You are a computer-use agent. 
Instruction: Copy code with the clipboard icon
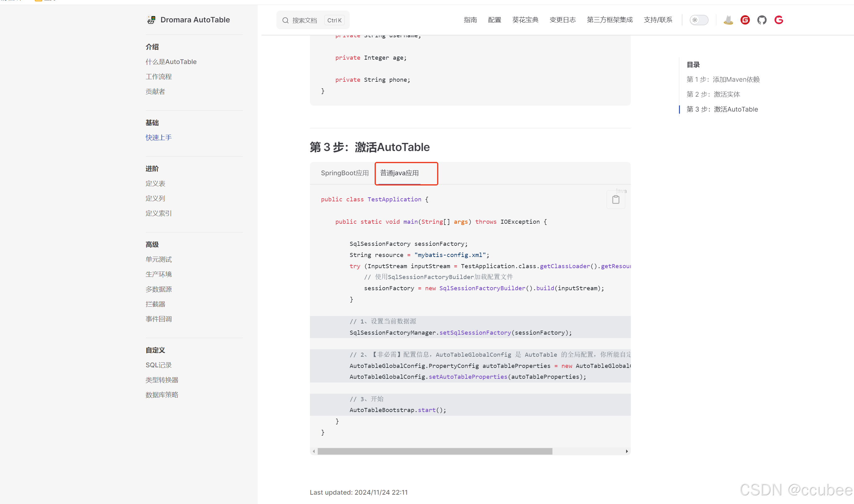616,200
